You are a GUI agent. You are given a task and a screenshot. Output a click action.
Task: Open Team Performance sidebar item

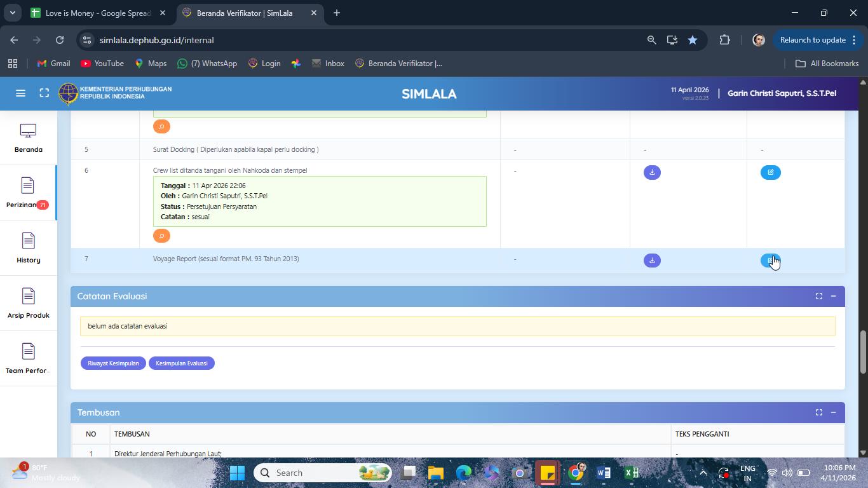pos(28,358)
